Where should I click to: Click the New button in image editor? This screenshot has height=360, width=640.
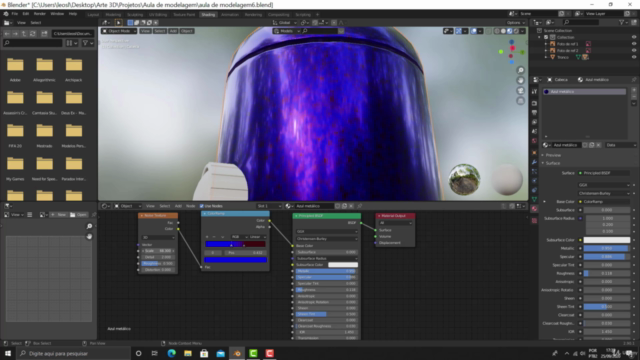[59, 215]
